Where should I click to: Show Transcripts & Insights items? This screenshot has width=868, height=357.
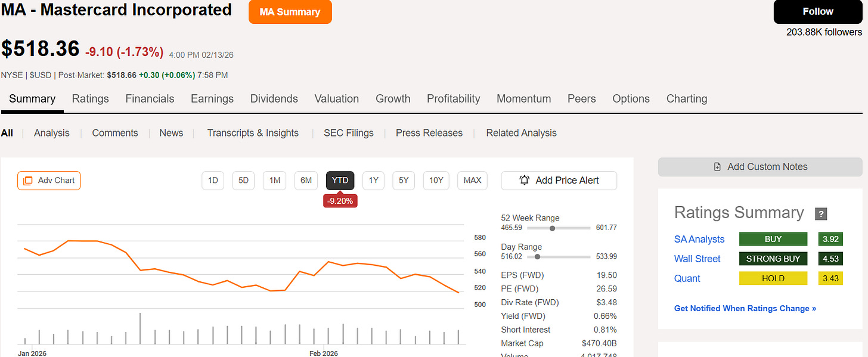click(x=253, y=133)
